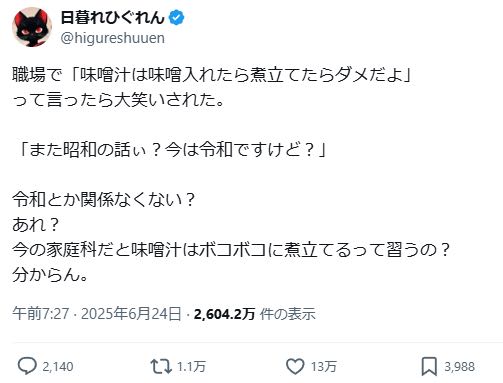Click the 2,140 reply count
This screenshot has height=383, width=503.
(x=58, y=366)
